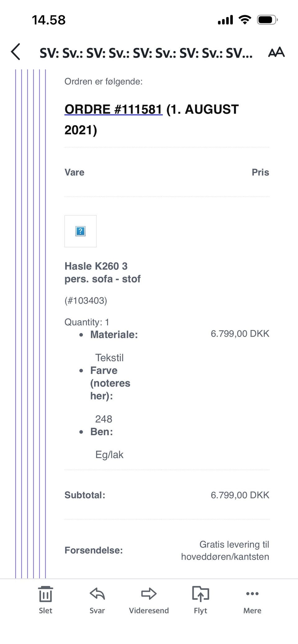Viewport: 298px width, 644px height.
Task: Delete email with Slet trash icon
Action: pos(46,594)
